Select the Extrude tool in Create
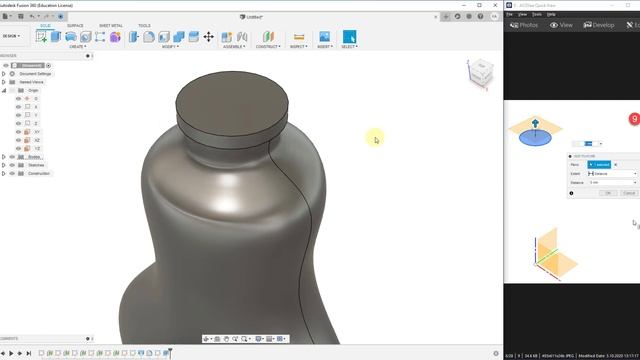 (x=56, y=37)
